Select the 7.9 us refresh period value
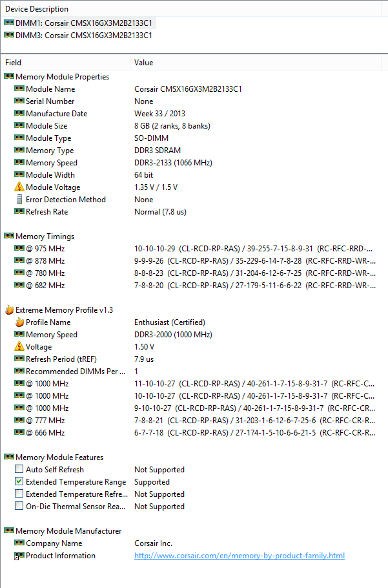 coord(144,359)
